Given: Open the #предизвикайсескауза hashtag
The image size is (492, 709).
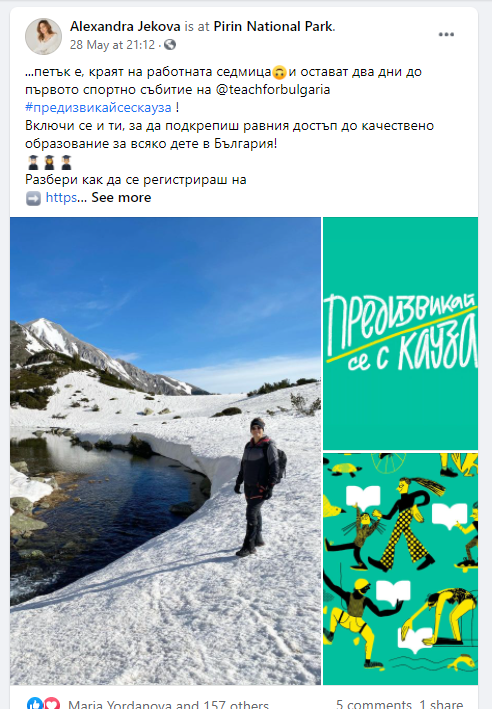Looking at the screenshot, I should (98, 108).
